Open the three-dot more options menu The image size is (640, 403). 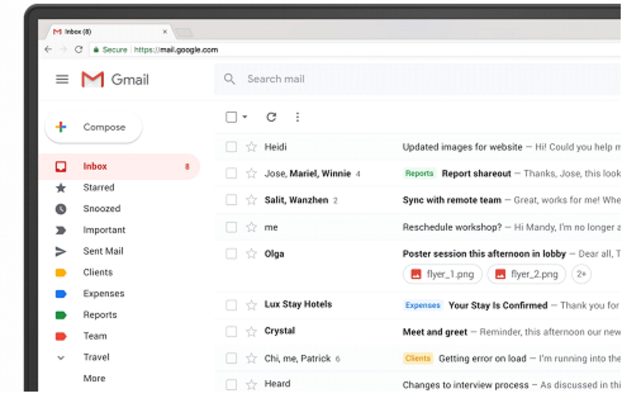click(x=297, y=117)
